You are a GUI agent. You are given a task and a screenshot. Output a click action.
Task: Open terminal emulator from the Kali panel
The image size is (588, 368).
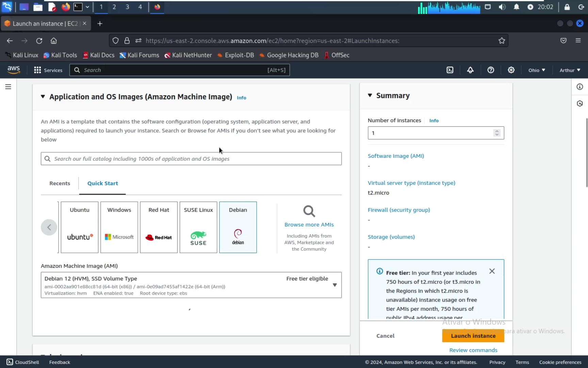[x=78, y=7]
